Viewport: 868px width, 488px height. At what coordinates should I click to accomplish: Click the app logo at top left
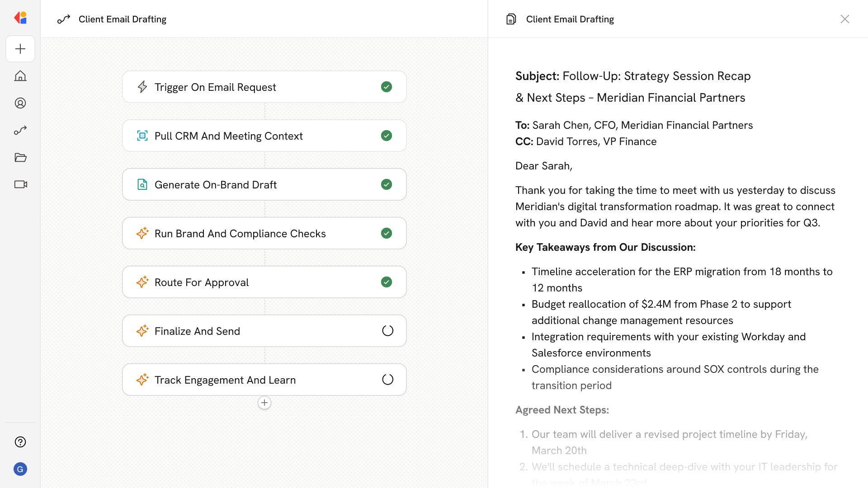[x=20, y=18]
